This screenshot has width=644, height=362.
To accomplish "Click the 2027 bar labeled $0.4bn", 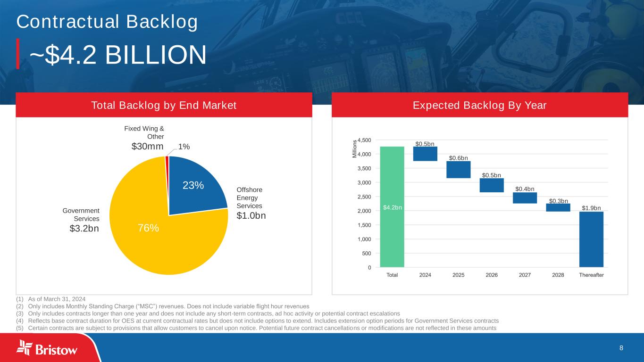I will click(x=525, y=198).
